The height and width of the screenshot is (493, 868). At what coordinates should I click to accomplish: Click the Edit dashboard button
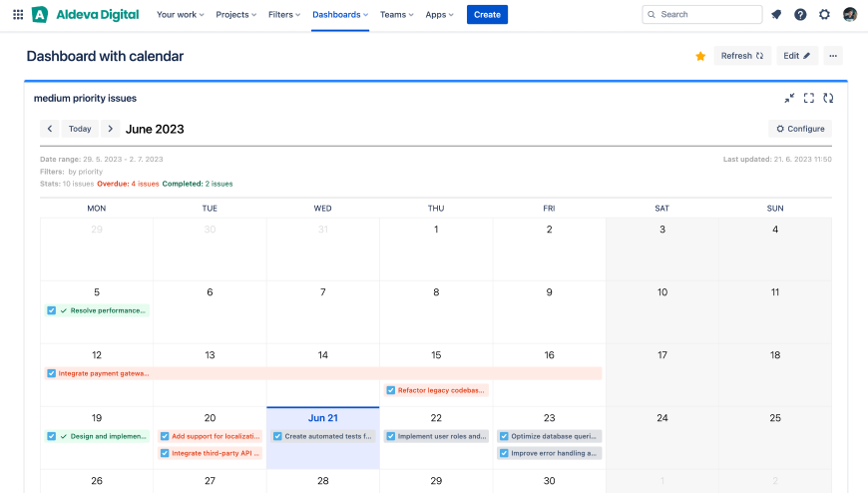click(x=796, y=56)
